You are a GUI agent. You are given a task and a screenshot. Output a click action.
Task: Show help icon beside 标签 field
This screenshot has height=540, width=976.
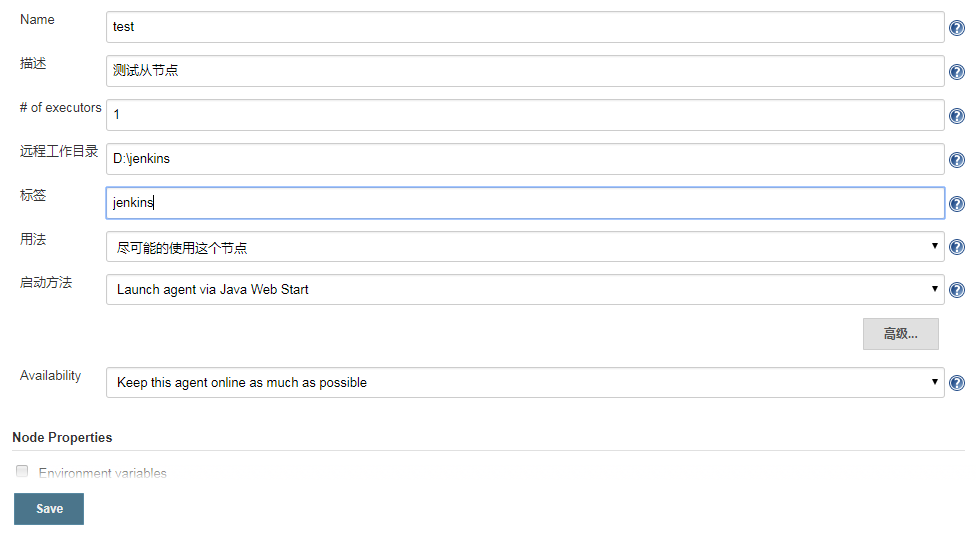pyautogui.click(x=957, y=204)
